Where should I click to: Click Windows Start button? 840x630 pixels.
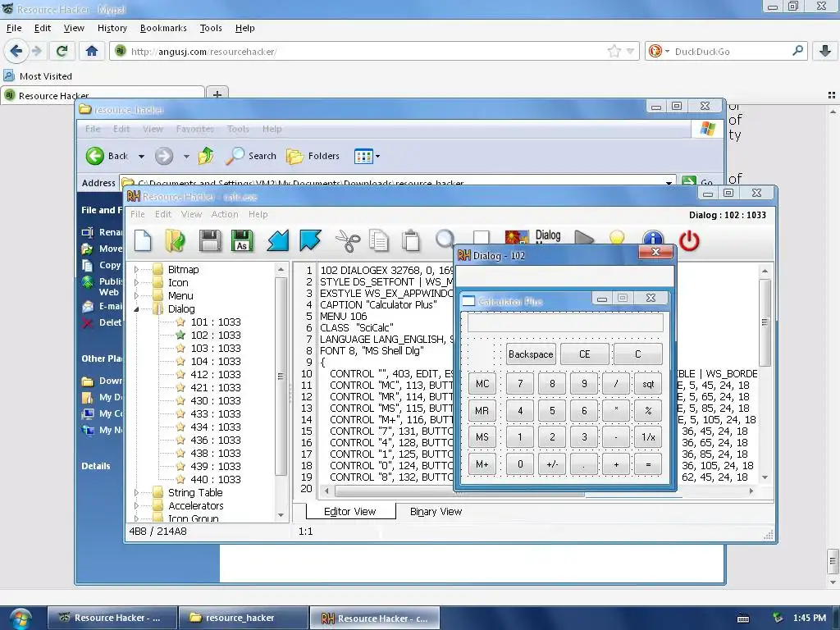21,619
